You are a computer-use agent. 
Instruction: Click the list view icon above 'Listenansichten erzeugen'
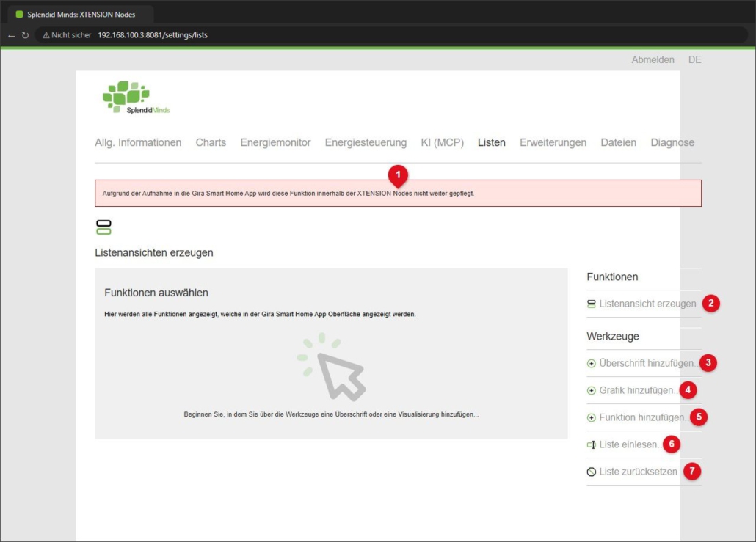(103, 227)
